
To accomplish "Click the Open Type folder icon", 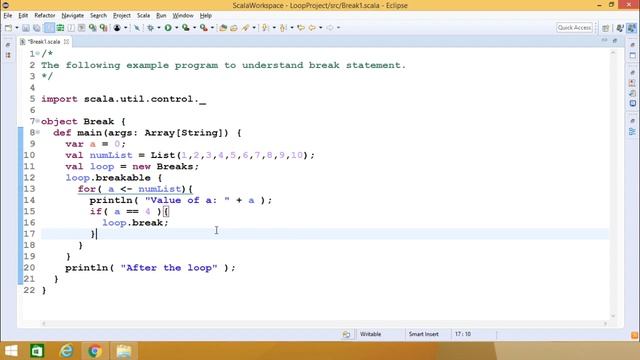I will pos(223,28).
